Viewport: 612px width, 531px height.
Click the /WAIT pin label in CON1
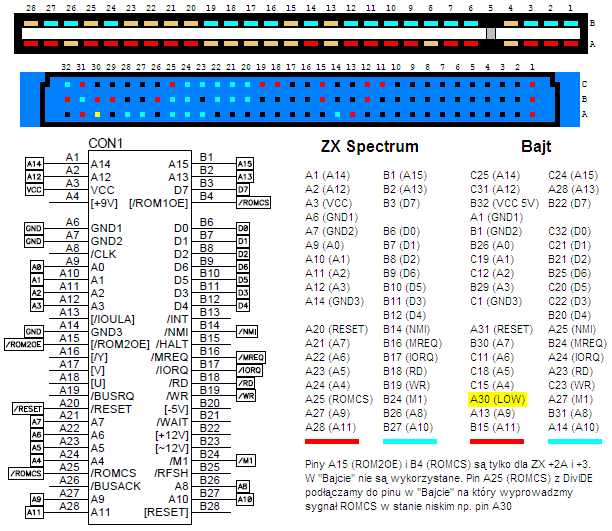pyautogui.click(x=172, y=422)
